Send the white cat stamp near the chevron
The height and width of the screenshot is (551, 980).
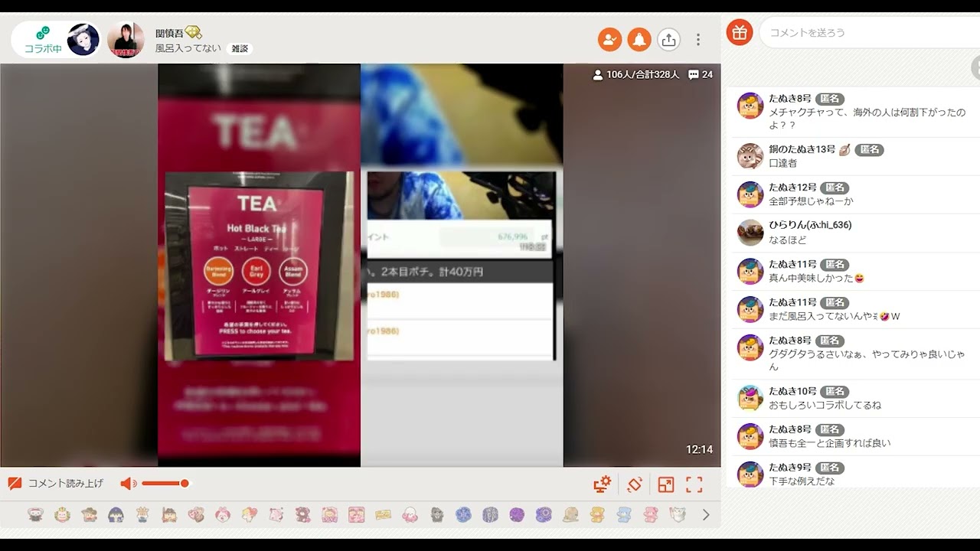[x=678, y=515]
